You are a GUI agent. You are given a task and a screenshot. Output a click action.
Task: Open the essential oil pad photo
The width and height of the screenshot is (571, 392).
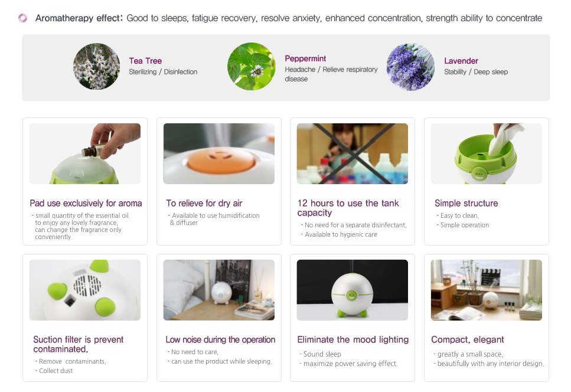[x=85, y=153]
